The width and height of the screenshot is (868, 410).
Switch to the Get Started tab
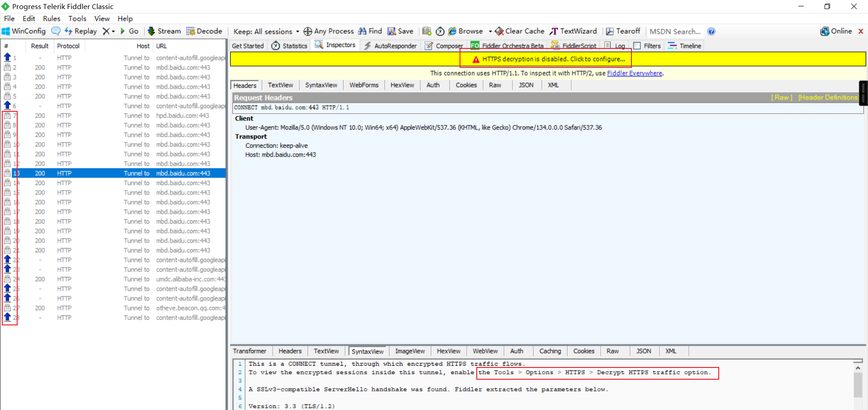click(x=248, y=46)
